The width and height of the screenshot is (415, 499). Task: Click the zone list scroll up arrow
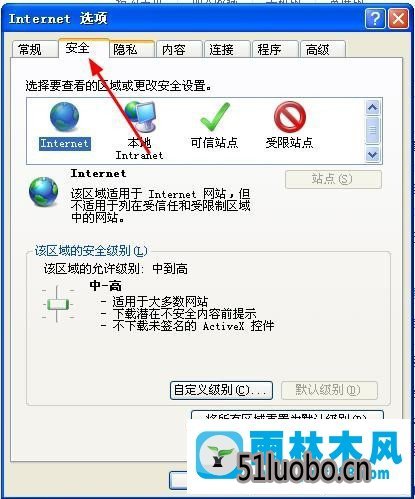click(372, 108)
